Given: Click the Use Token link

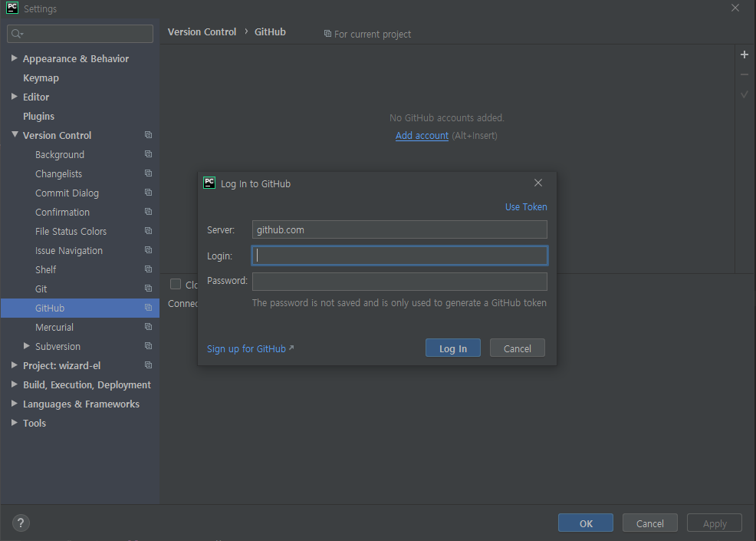Looking at the screenshot, I should [526, 206].
